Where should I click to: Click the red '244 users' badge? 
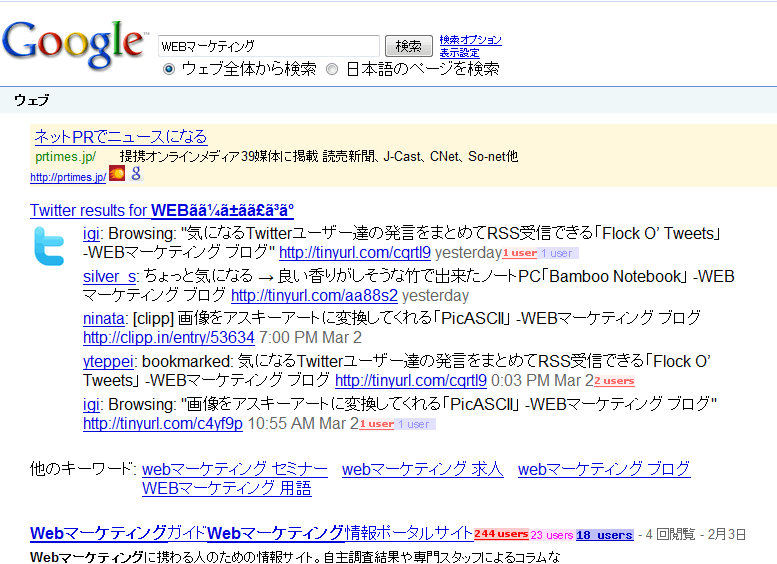[501, 534]
